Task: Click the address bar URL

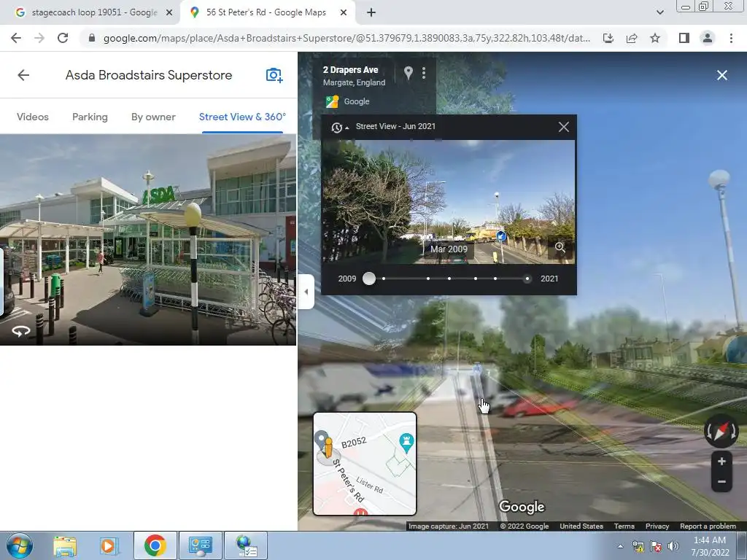Action: (x=347, y=38)
